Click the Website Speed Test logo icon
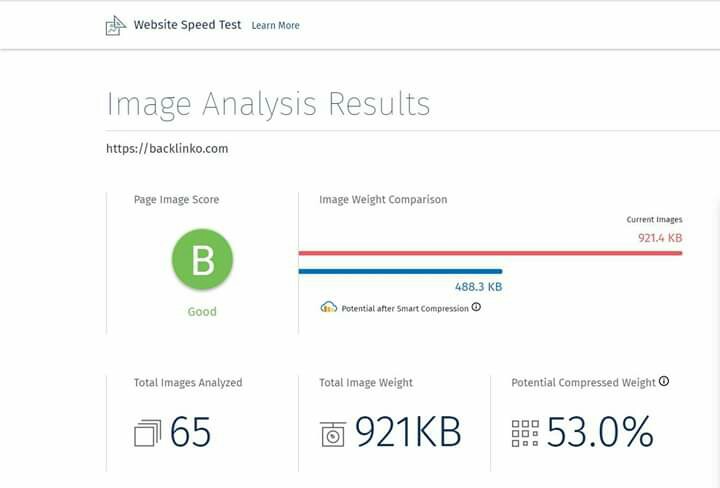 (x=115, y=26)
